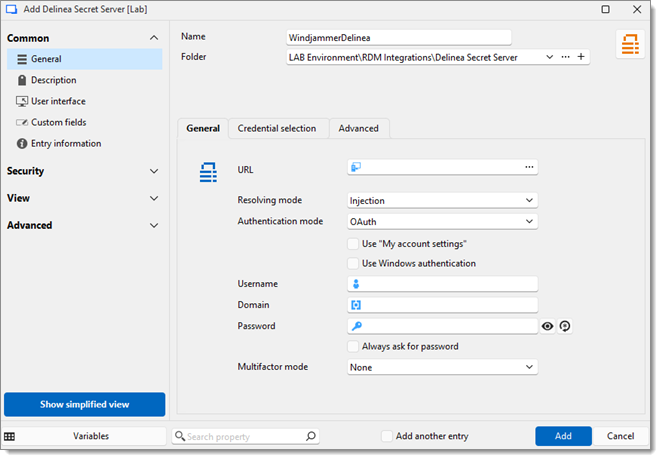661x460 pixels.
Task: Enable Use "My account settings" checkbox
Action: [353, 244]
